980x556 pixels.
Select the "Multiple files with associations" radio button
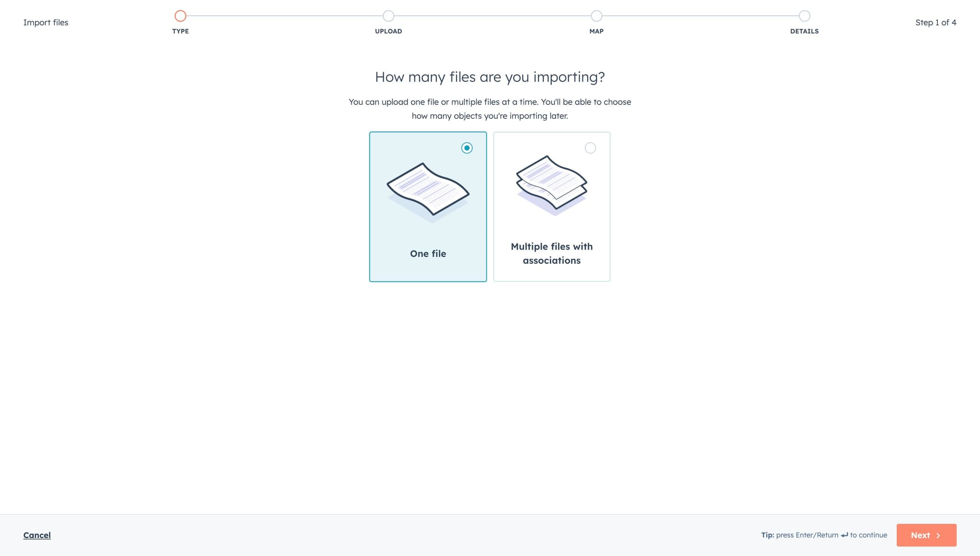(x=590, y=148)
